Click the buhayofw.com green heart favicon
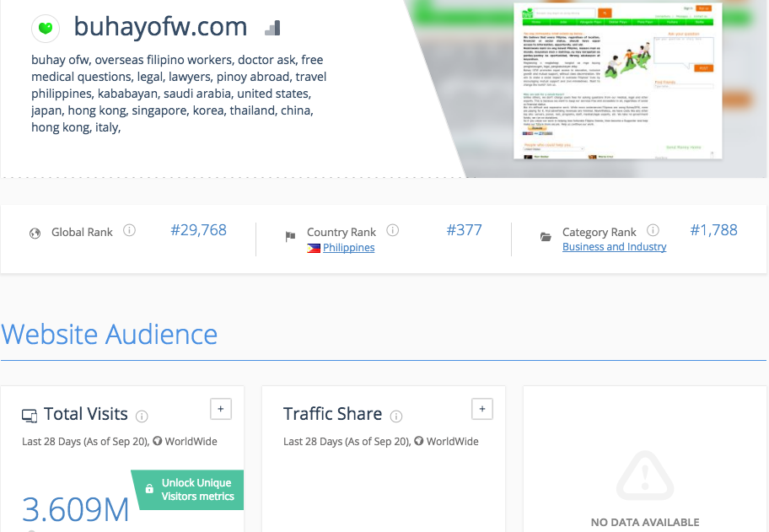Image resolution: width=769 pixels, height=532 pixels. (x=46, y=29)
